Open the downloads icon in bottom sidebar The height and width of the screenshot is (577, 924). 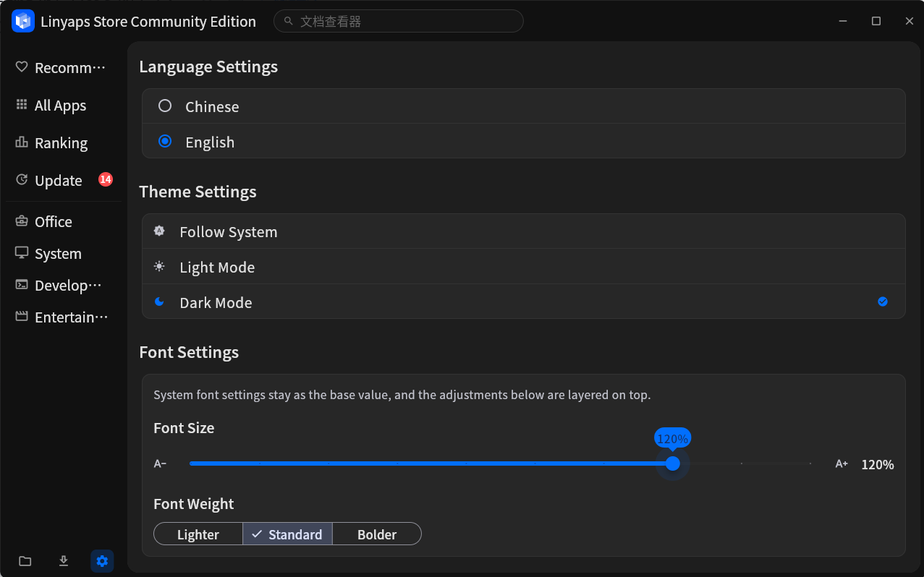tap(64, 561)
